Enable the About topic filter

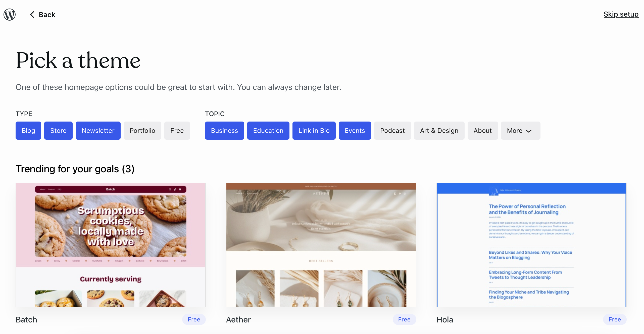click(x=482, y=131)
